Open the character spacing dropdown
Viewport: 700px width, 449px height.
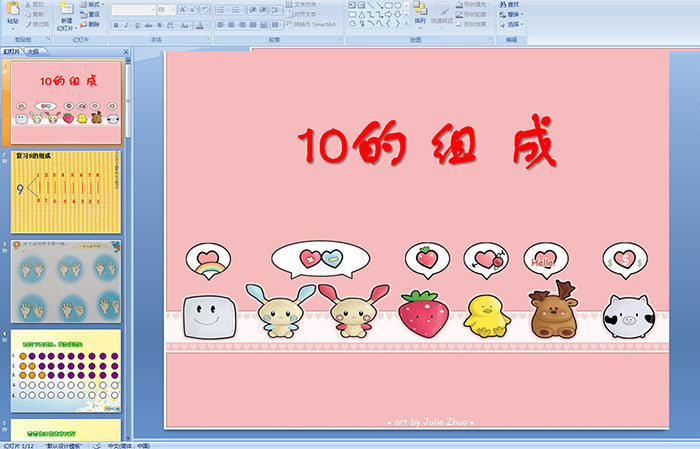pyautogui.click(x=171, y=25)
